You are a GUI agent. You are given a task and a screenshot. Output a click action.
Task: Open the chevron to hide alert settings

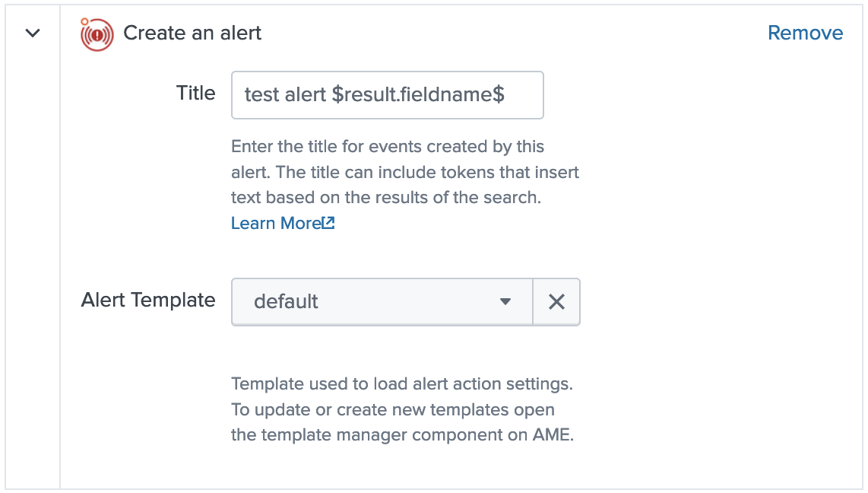tap(31, 33)
